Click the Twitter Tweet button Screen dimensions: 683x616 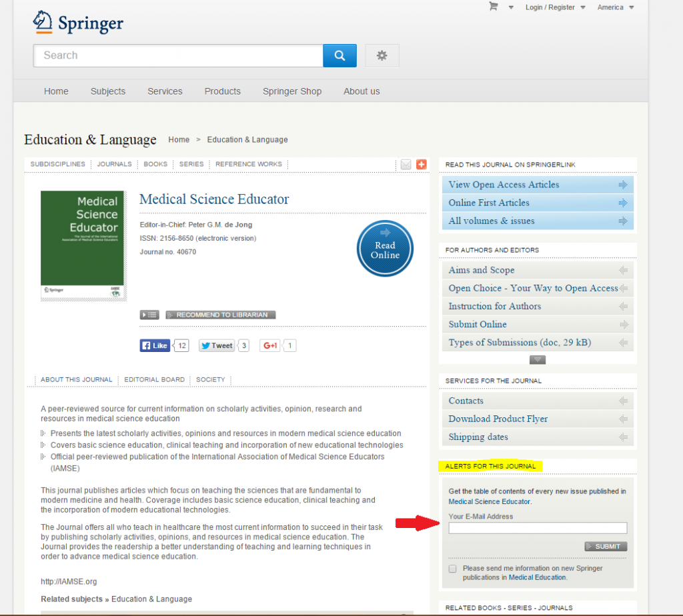[x=217, y=345]
